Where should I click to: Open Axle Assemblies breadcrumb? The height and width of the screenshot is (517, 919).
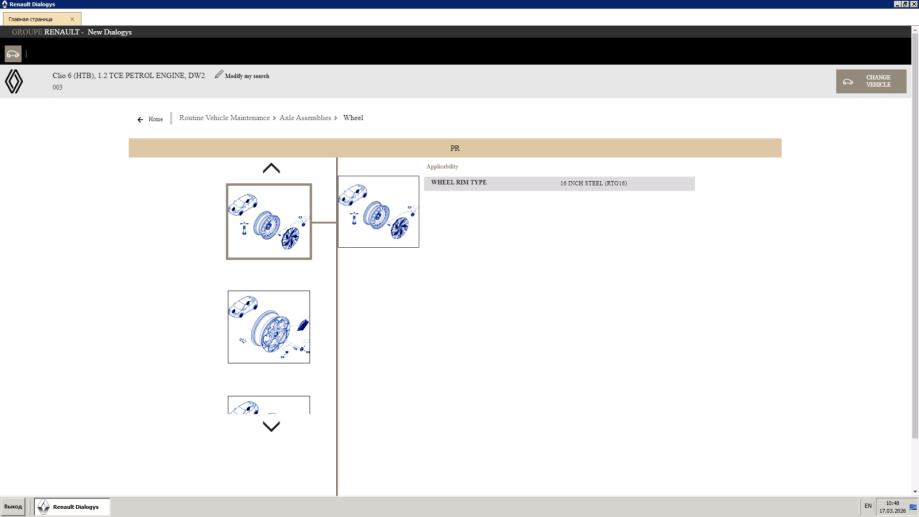[x=305, y=118]
